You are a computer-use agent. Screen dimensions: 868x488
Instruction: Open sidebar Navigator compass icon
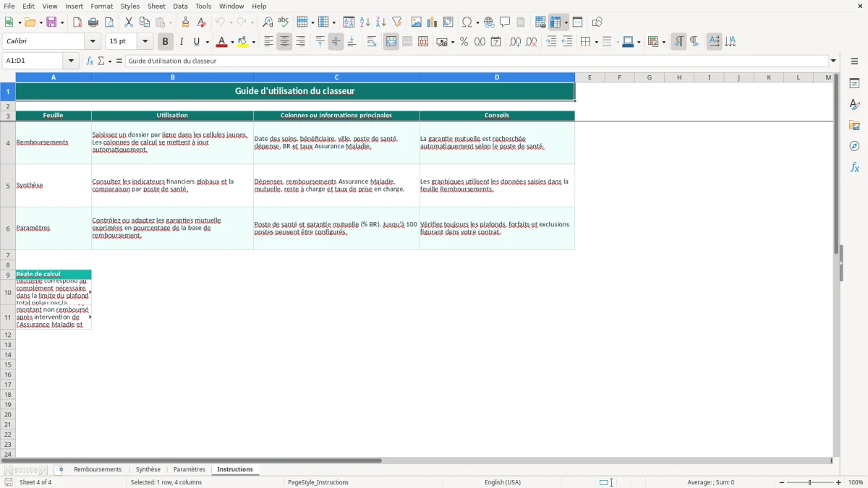pos(854,146)
